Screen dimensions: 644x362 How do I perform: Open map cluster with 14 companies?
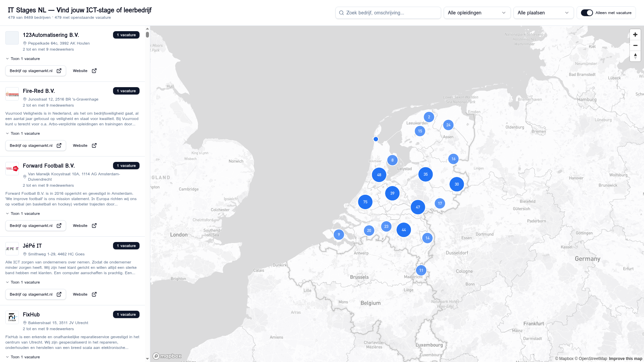tap(427, 238)
